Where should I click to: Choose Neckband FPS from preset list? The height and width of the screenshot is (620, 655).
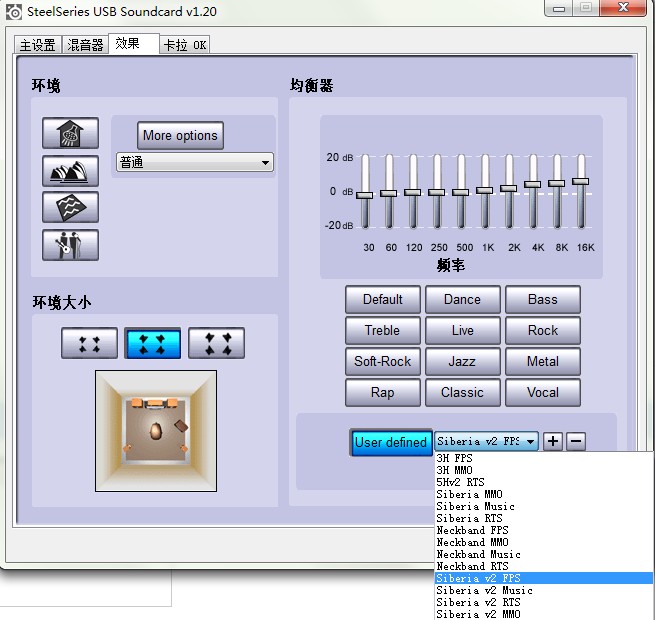click(x=544, y=530)
